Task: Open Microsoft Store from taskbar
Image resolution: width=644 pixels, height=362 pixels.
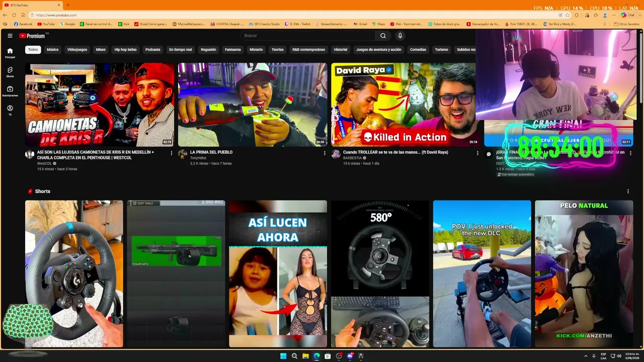Action: coord(328,356)
